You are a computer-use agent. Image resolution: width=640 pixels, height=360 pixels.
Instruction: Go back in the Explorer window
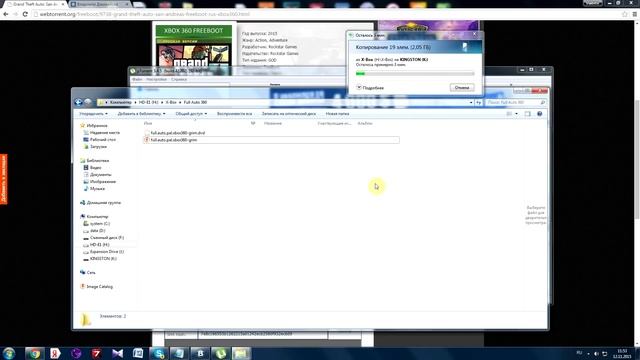[78, 102]
